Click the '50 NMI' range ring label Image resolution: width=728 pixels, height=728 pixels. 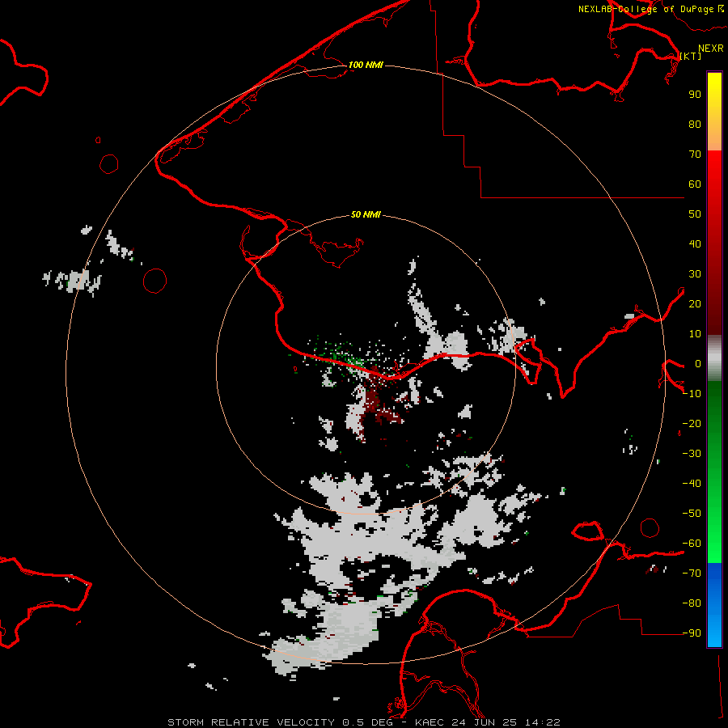[366, 214]
